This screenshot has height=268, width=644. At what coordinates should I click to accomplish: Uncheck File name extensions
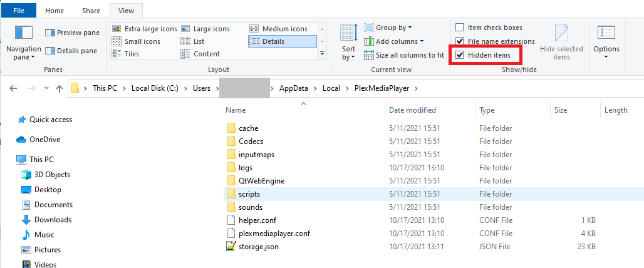coord(460,41)
